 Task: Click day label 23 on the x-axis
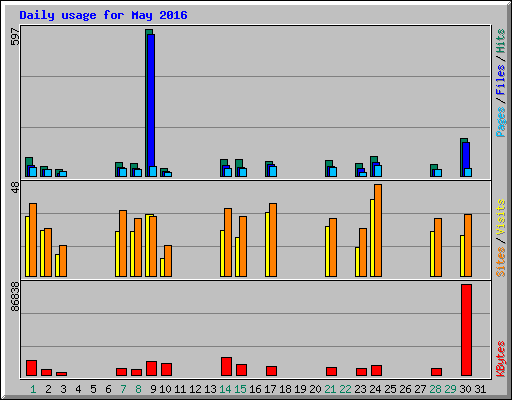(360, 389)
